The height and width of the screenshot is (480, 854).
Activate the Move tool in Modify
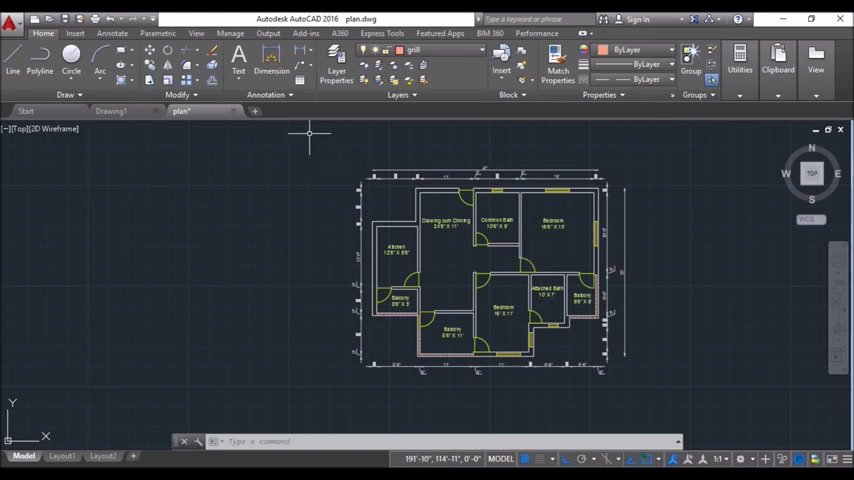tap(149, 50)
